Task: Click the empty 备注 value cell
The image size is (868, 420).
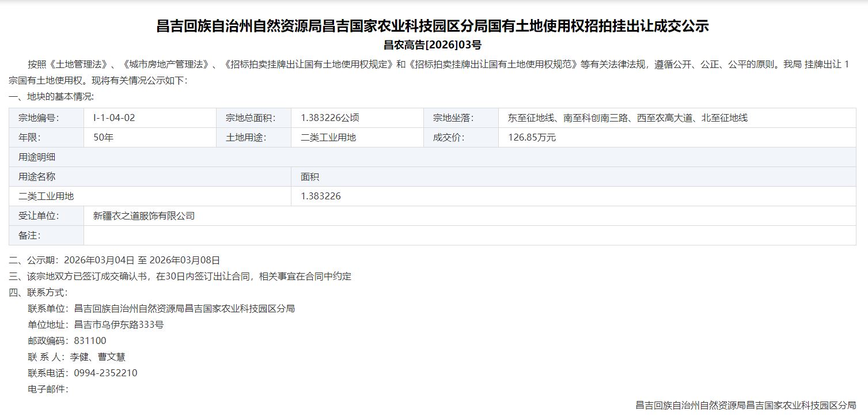Action: point(469,236)
